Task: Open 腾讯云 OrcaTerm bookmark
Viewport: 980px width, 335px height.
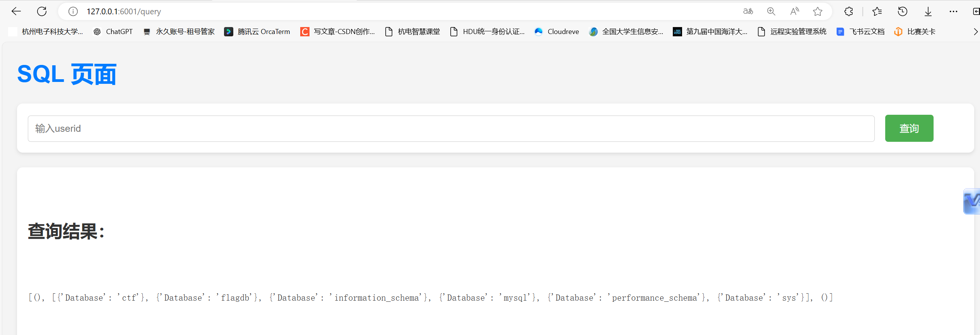Action: coord(257,32)
